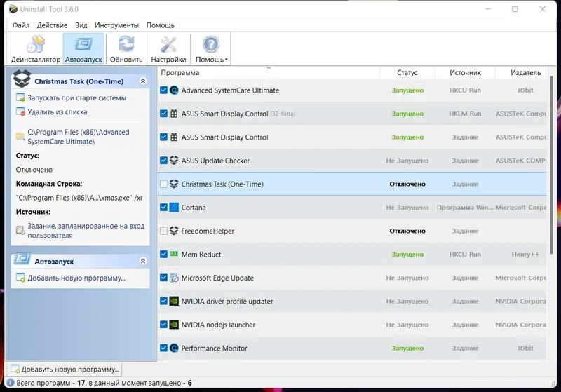The height and width of the screenshot is (392, 561).
Task: Click NVIDIA nodejs launcher icon
Action: 174,325
